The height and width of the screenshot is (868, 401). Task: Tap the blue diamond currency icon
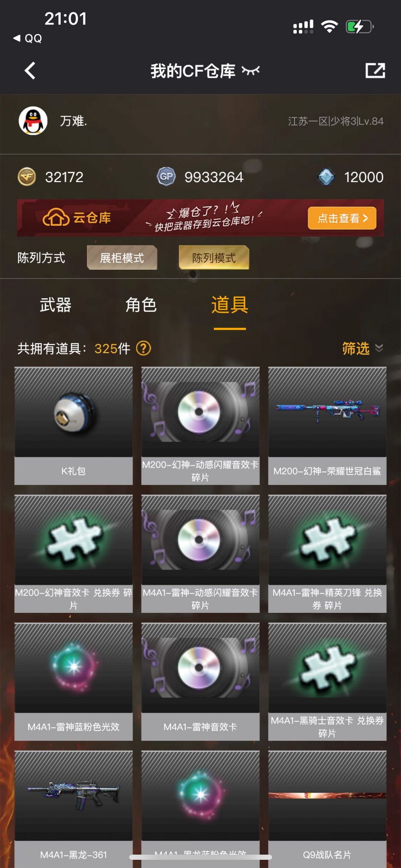pos(326,177)
